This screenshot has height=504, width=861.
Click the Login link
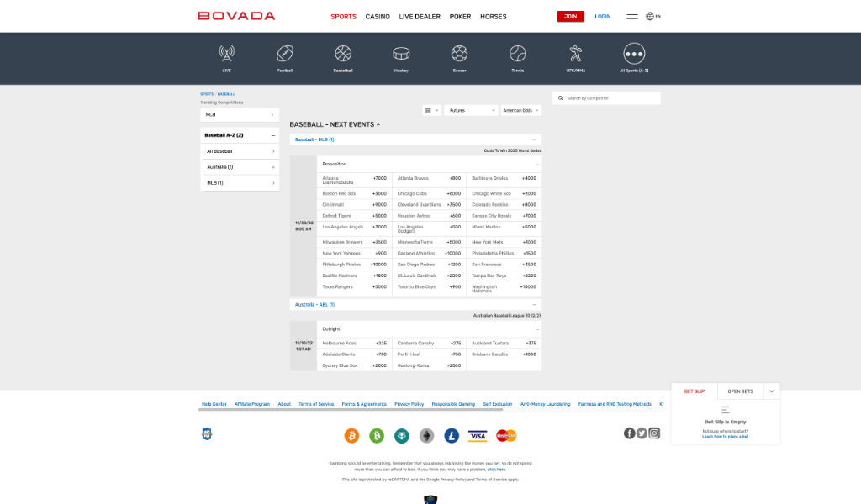point(602,17)
